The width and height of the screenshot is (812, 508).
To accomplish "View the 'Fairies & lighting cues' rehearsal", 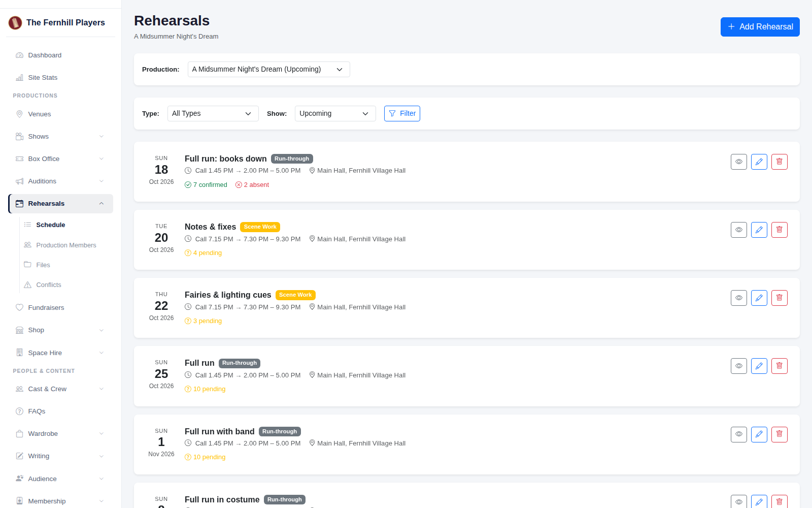I will pyautogui.click(x=739, y=298).
